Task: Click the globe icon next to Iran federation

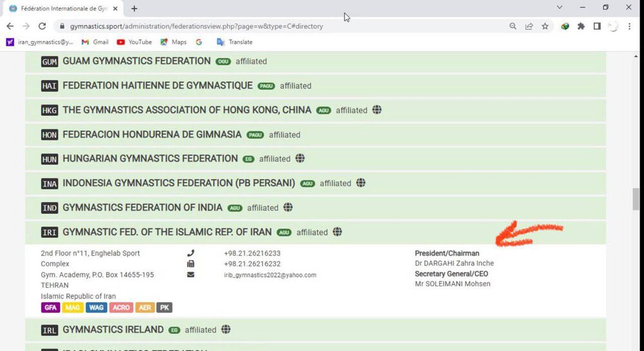Action: (337, 232)
